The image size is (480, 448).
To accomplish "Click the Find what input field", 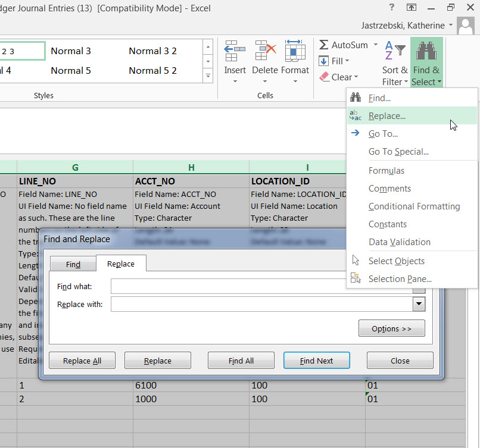I will 262,287.
